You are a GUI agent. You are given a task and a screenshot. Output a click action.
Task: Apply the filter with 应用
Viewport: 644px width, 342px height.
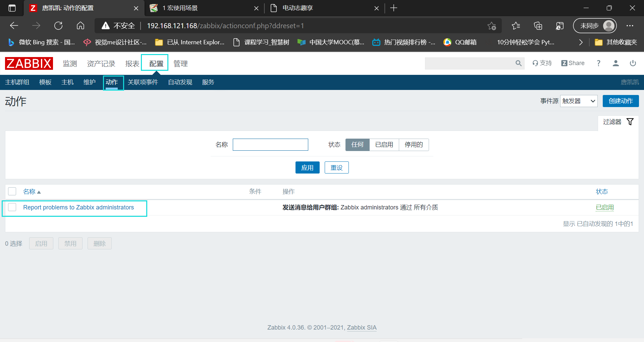tap(308, 167)
